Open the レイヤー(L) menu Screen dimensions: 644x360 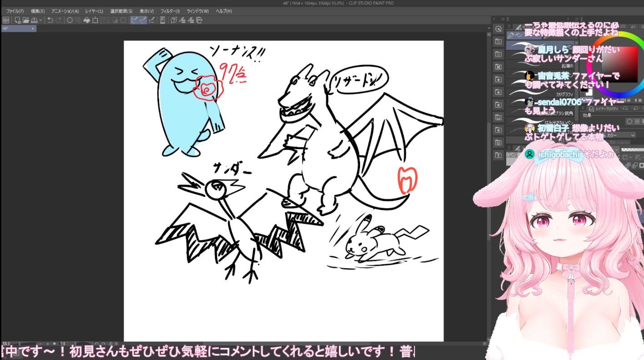tap(94, 11)
